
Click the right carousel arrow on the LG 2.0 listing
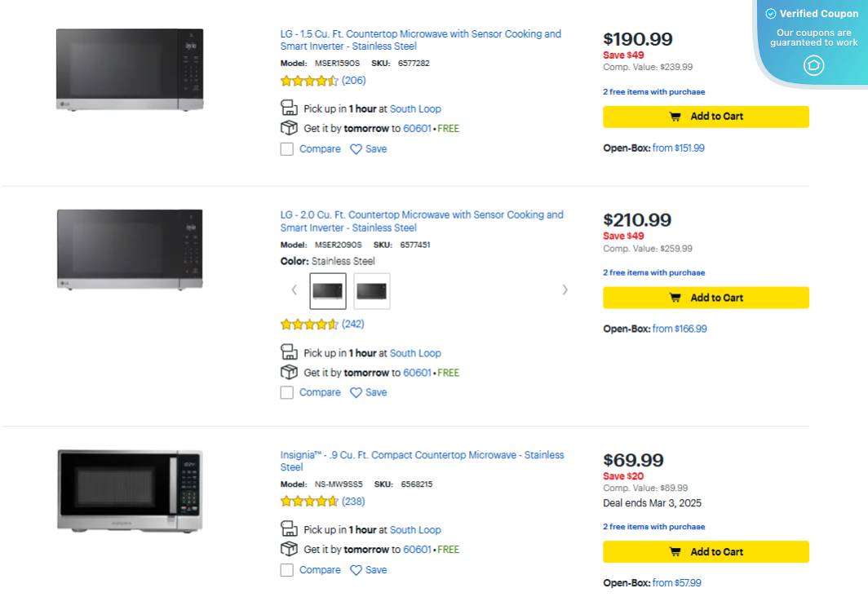pos(565,290)
